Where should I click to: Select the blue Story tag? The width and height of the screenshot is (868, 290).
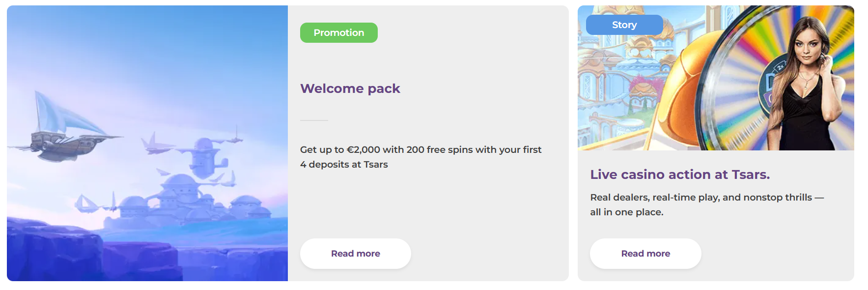pyautogui.click(x=624, y=25)
